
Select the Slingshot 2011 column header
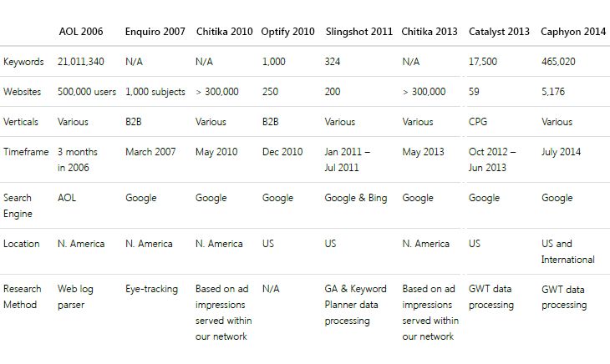click(x=358, y=32)
